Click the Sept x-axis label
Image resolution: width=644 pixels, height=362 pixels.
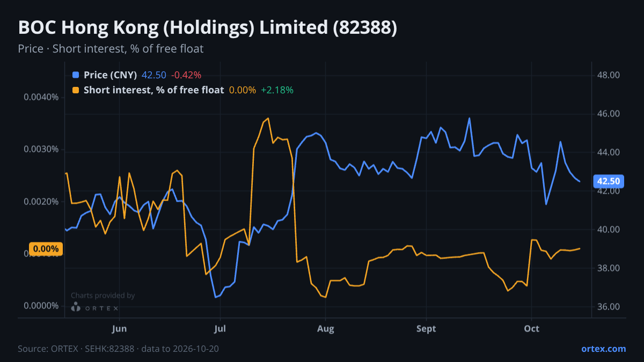click(426, 328)
